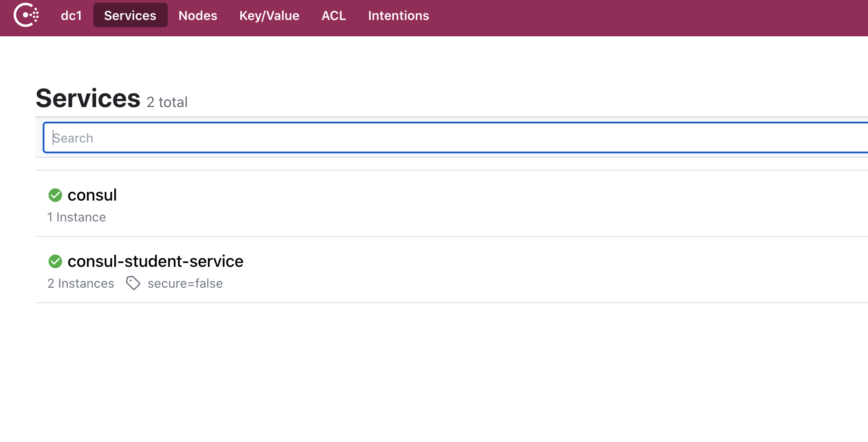Click the empty header bar right of Intentions

tap(635, 17)
